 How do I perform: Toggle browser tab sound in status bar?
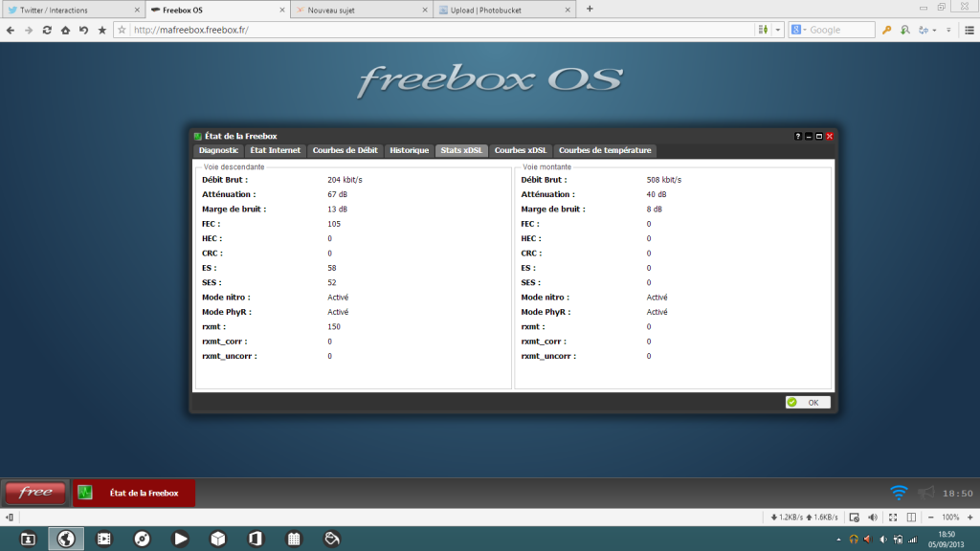(x=873, y=518)
